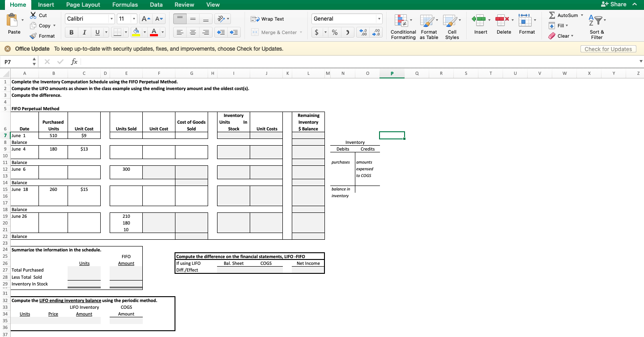644x337 pixels.
Task: Decrease the cell indent
Action: [x=222, y=32]
